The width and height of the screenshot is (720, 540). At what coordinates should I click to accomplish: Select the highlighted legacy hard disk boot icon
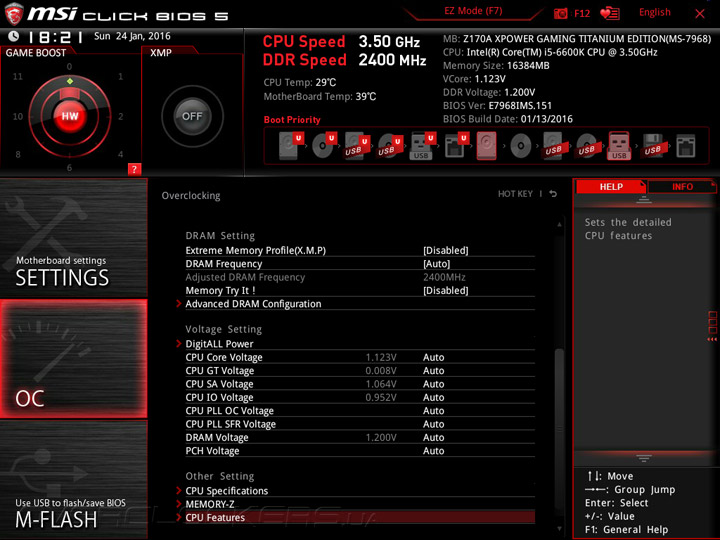tap(487, 146)
